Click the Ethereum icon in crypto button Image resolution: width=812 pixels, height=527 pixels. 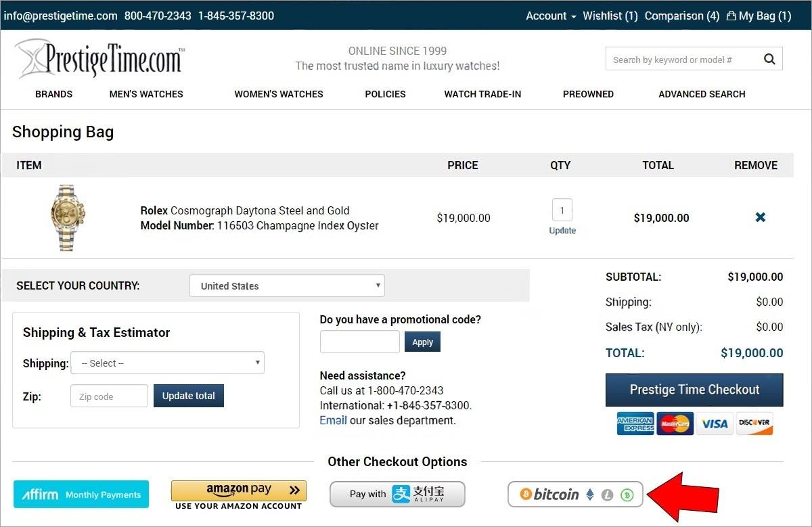tap(590, 495)
